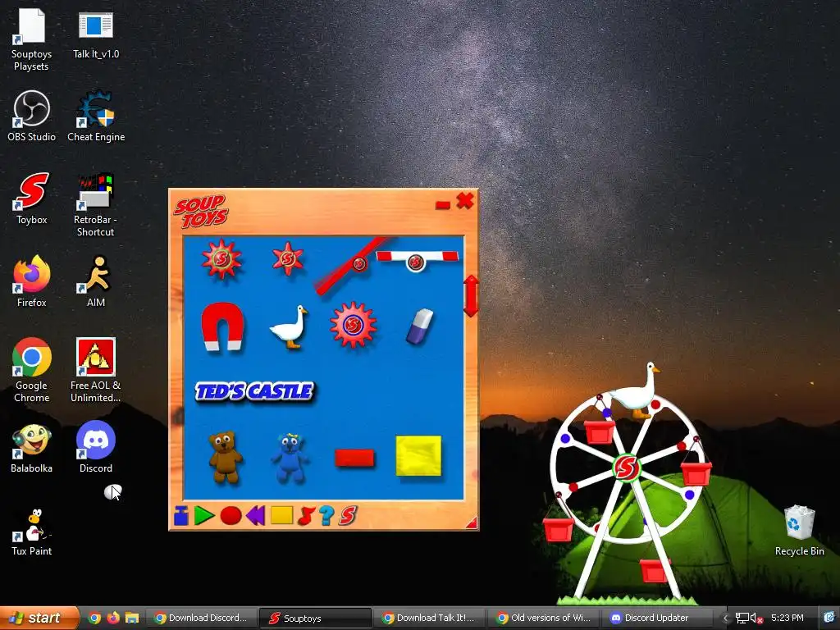The width and height of the screenshot is (840, 630).
Task: Switch to Download Discord taskbar window
Action: tap(202, 618)
